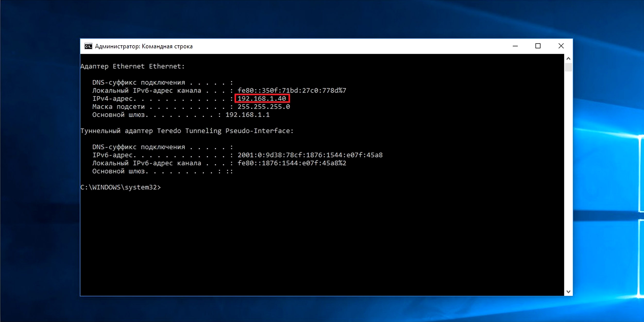This screenshot has height=322, width=644.
Task: Click the Teredo IPv6 address starting with 2001:0:9d38
Action: coord(310,155)
